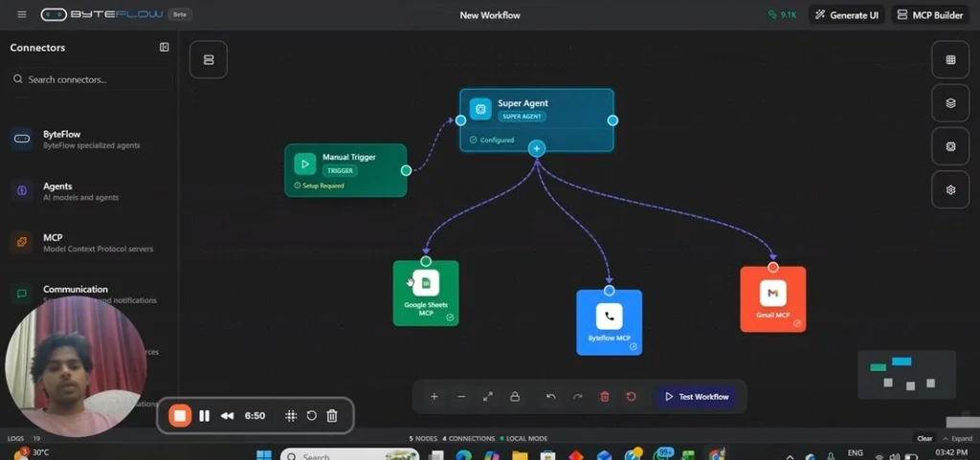Discard the recording with the trash icon
This screenshot has height=460, width=980.
point(332,416)
